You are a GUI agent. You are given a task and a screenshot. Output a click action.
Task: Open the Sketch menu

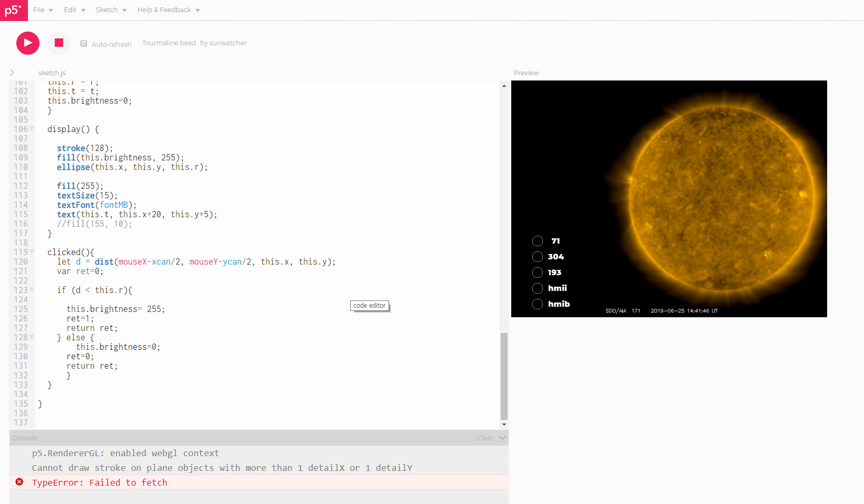pos(111,10)
